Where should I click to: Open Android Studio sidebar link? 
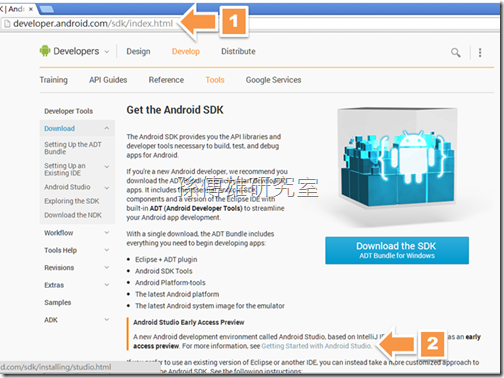(67, 187)
